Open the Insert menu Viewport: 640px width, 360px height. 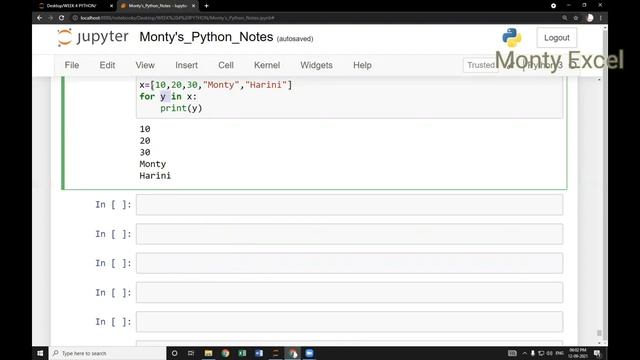pos(187,65)
